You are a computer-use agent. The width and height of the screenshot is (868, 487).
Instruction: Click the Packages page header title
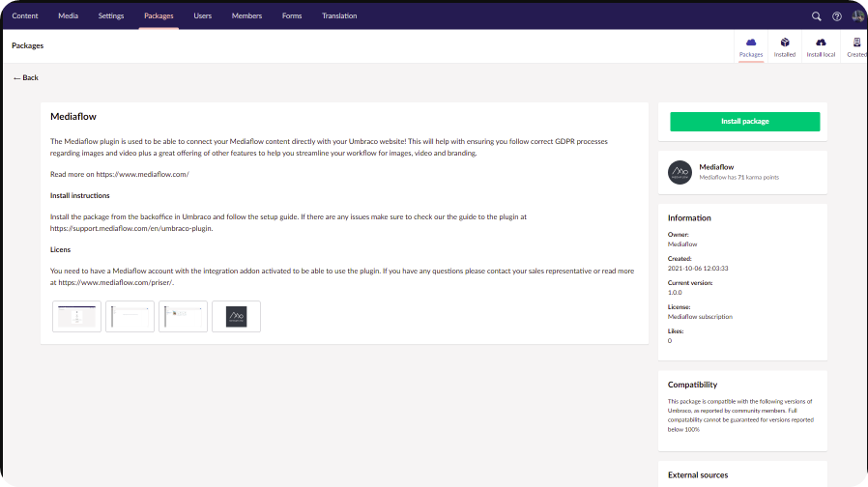(28, 45)
